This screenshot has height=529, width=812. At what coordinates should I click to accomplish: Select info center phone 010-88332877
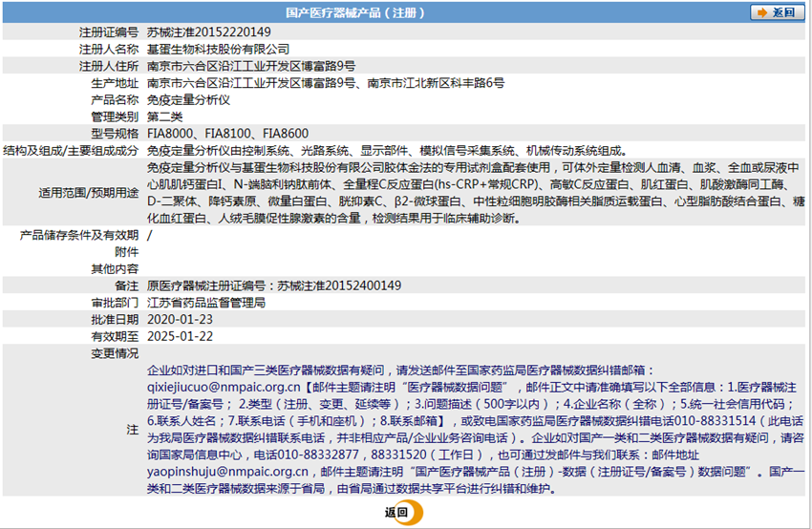pos(318,455)
